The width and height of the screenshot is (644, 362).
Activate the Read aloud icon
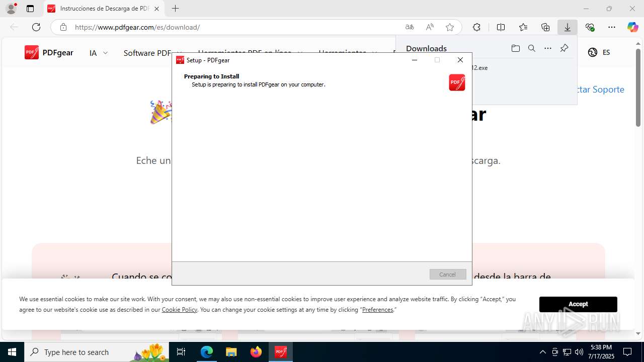pyautogui.click(x=430, y=27)
